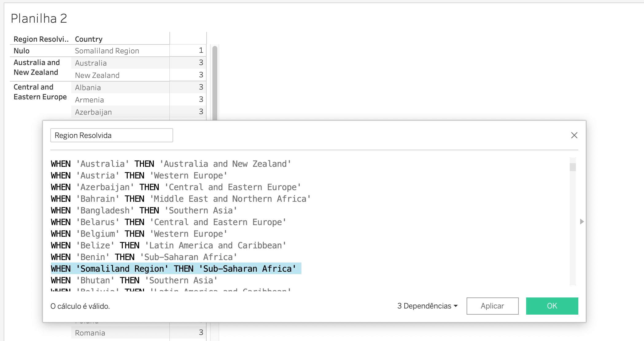Select the Country column header

[89, 39]
